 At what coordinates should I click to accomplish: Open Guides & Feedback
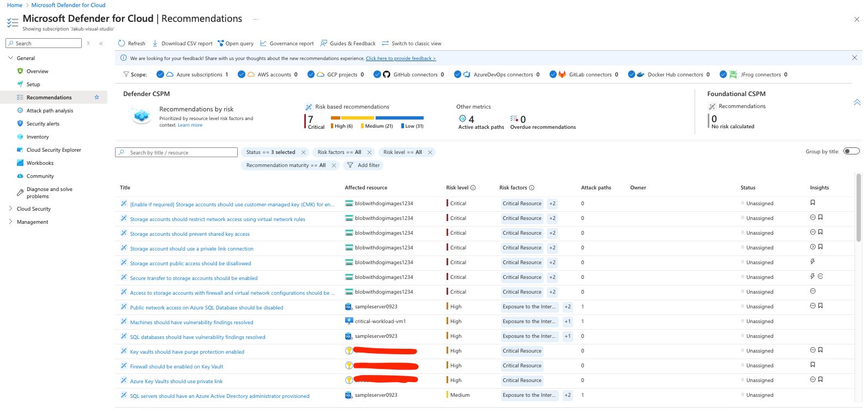coord(348,43)
